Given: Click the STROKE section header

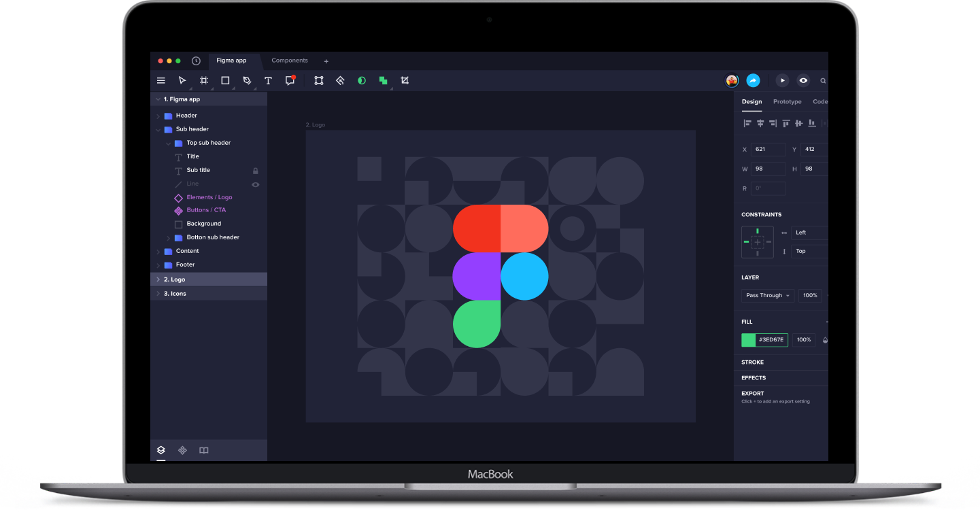Looking at the screenshot, I should [x=752, y=362].
